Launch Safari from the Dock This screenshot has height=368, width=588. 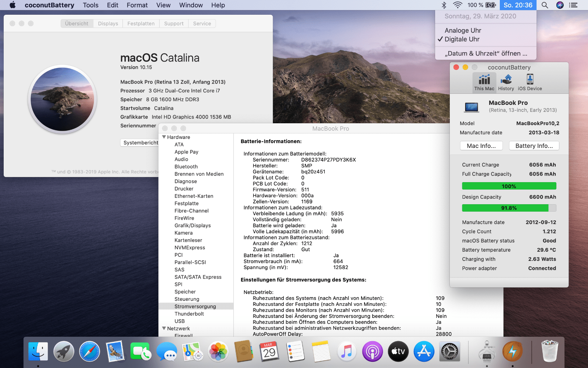click(90, 351)
